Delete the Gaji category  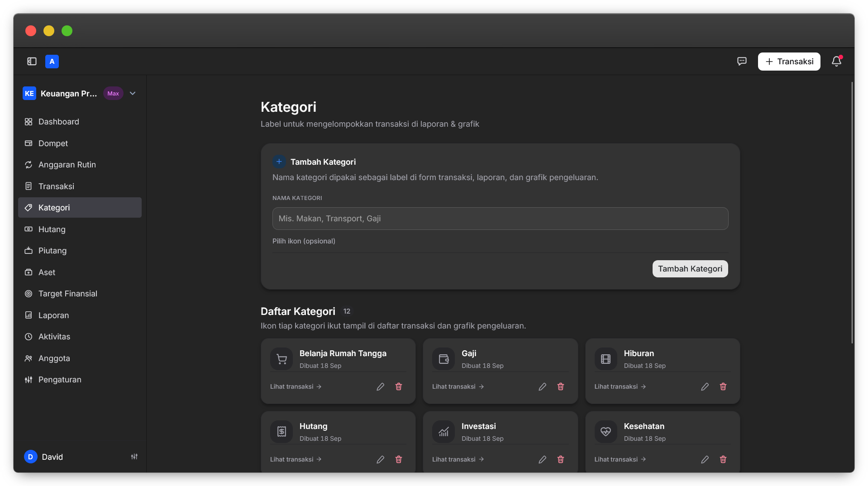click(x=561, y=387)
